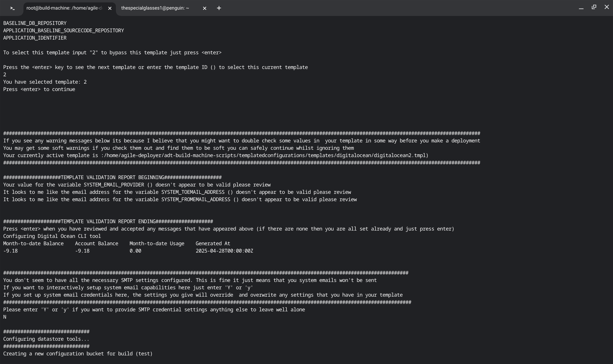The height and width of the screenshot is (364, 613).
Task: Click the 'Creating a new configuration bucket' line
Action: tap(78, 354)
